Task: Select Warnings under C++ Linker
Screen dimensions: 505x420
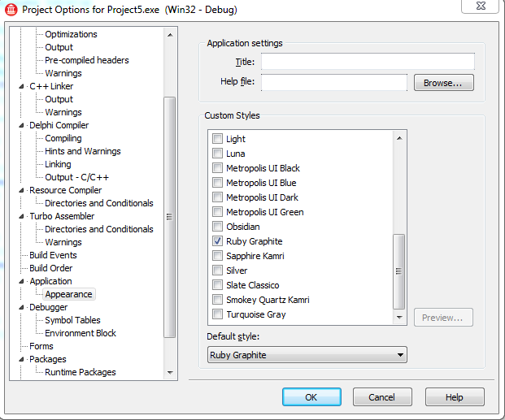Action: [63, 112]
